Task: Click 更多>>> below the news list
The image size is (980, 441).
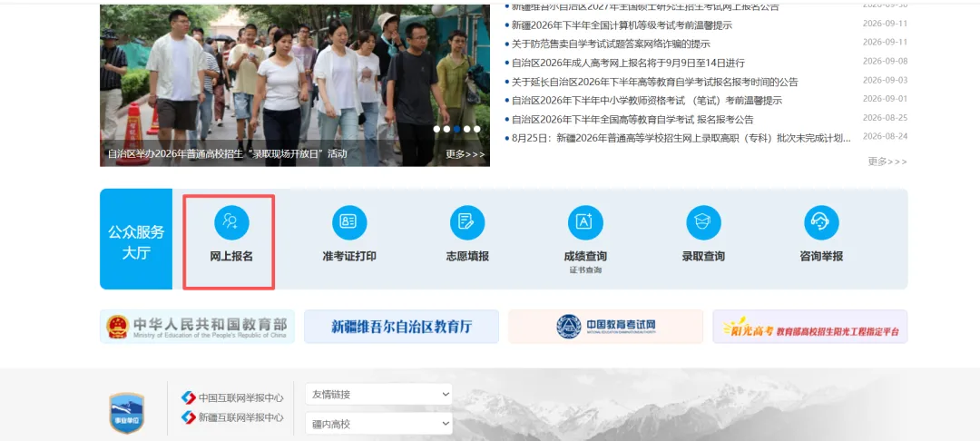Action: click(887, 162)
